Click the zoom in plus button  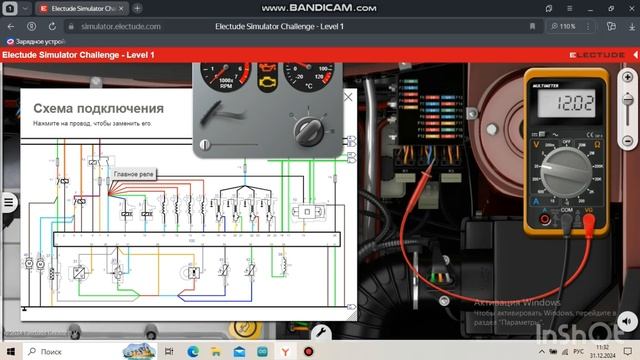[628, 77]
